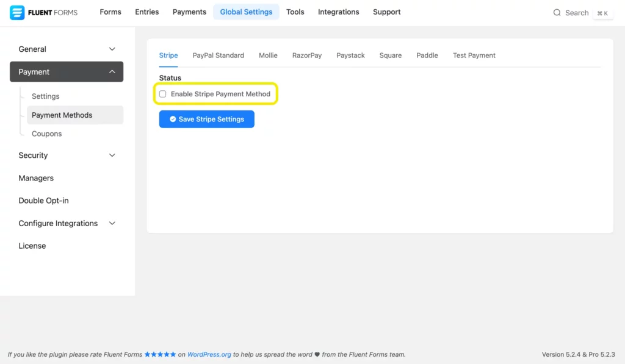Open Coupons in sidebar
Viewport: 625px width, 364px height.
46,134
